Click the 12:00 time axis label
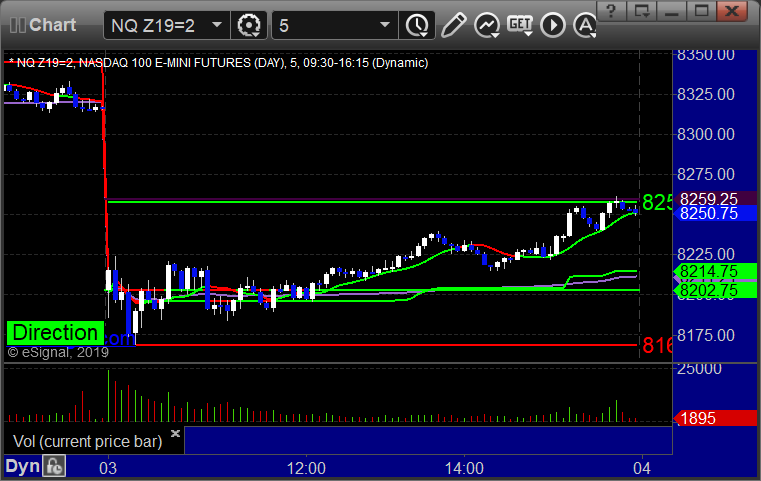Viewport: 761px width, 481px height. point(306,468)
